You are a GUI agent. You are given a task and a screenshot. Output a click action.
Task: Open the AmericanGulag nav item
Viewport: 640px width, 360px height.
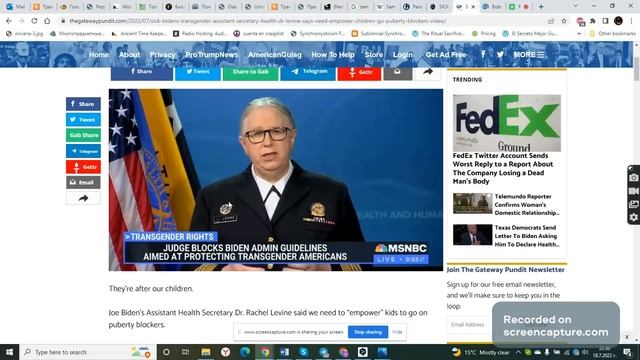[x=275, y=55]
